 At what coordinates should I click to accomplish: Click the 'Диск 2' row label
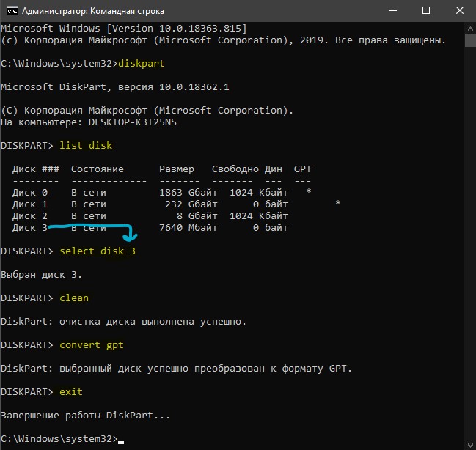[x=30, y=216]
